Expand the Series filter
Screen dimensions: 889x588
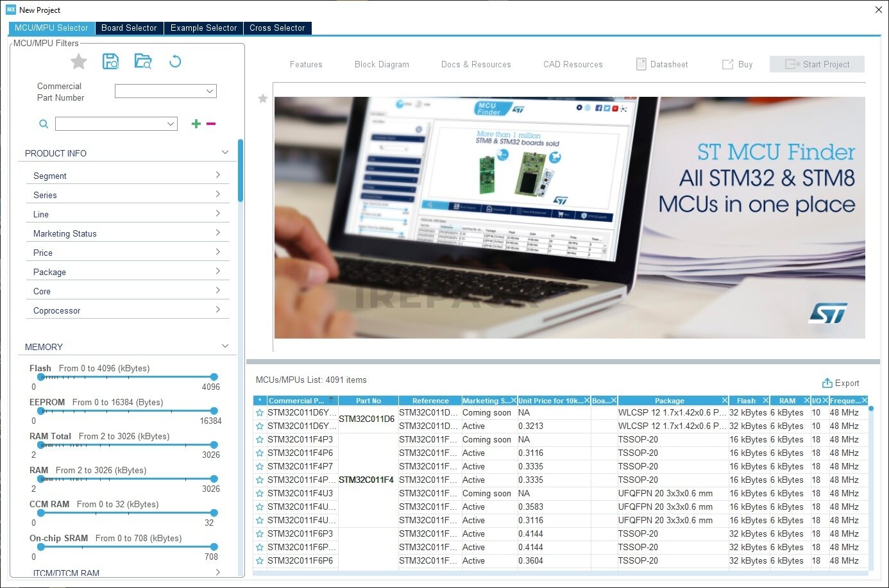pyautogui.click(x=127, y=195)
